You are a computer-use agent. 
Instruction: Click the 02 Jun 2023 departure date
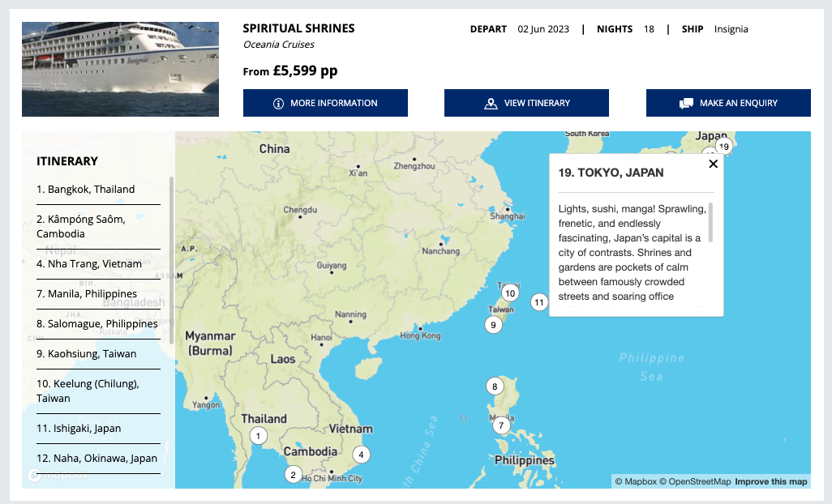(543, 29)
